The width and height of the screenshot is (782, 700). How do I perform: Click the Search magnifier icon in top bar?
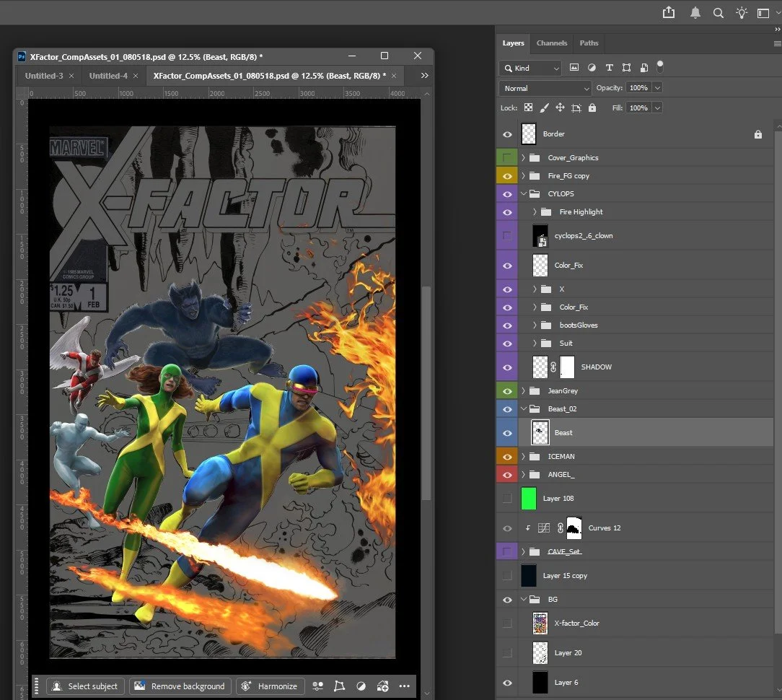719,13
